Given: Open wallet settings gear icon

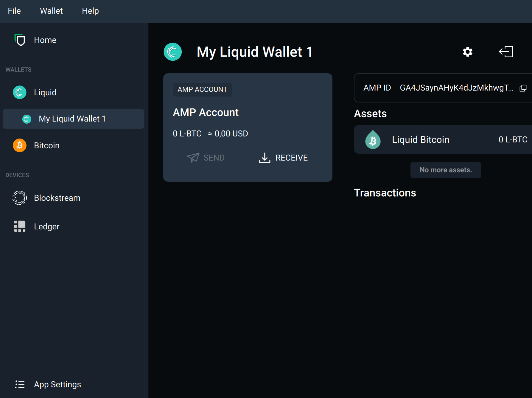Looking at the screenshot, I should tap(468, 52).
